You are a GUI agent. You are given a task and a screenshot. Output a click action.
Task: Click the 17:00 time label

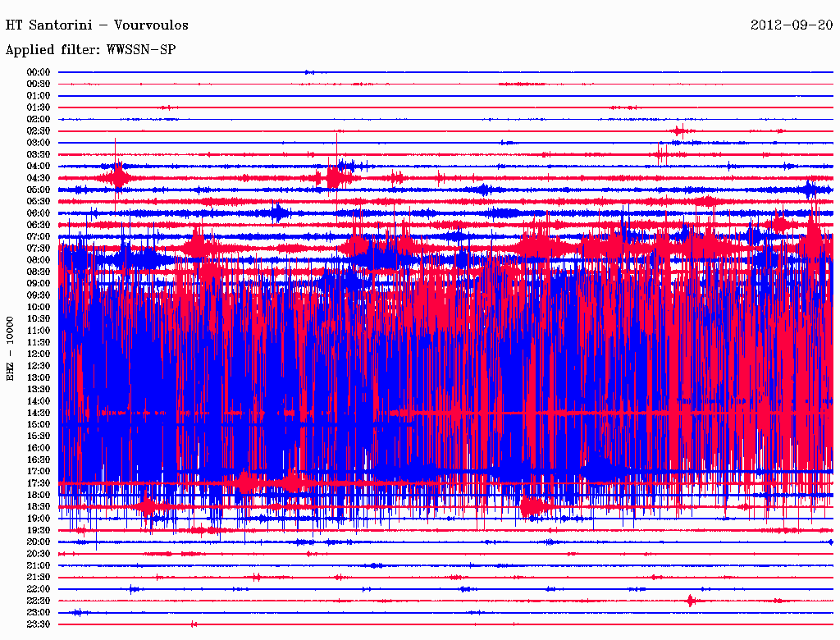tap(39, 471)
